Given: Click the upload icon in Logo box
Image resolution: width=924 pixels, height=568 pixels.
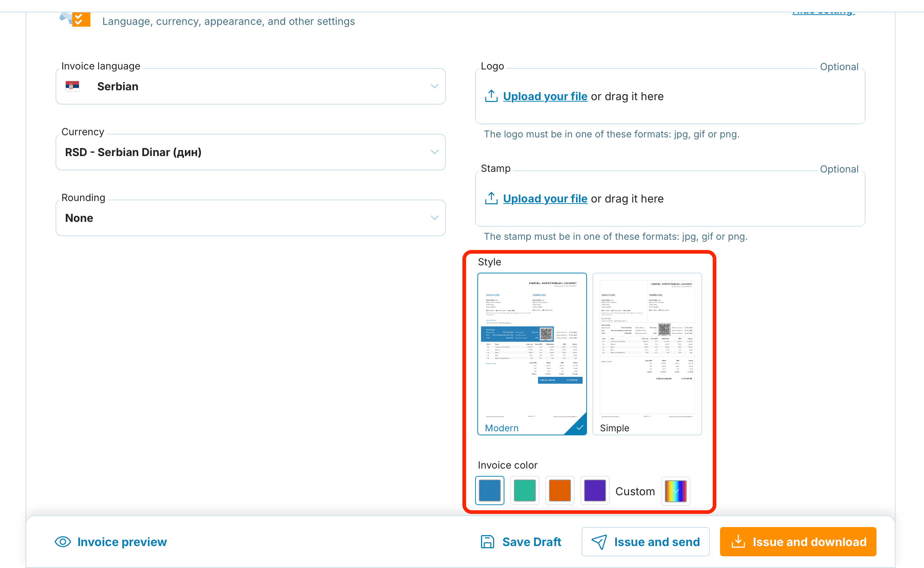Looking at the screenshot, I should tap(491, 96).
